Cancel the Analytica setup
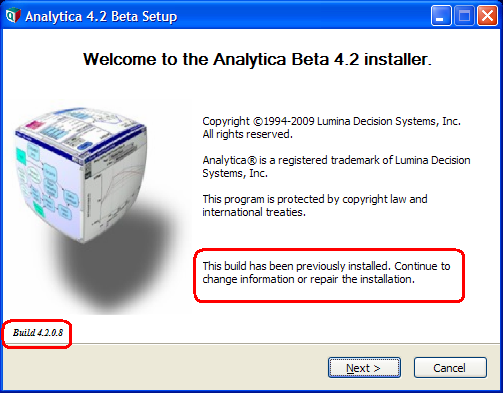 [450, 368]
